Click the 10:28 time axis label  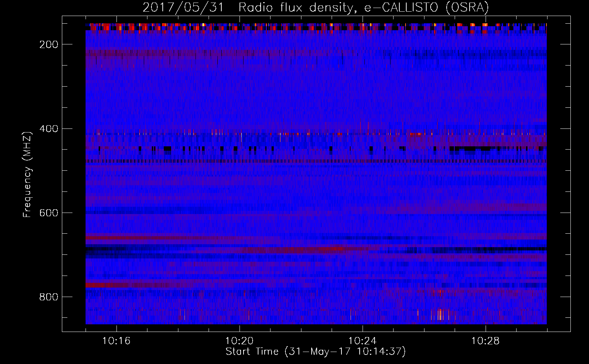[x=485, y=341]
